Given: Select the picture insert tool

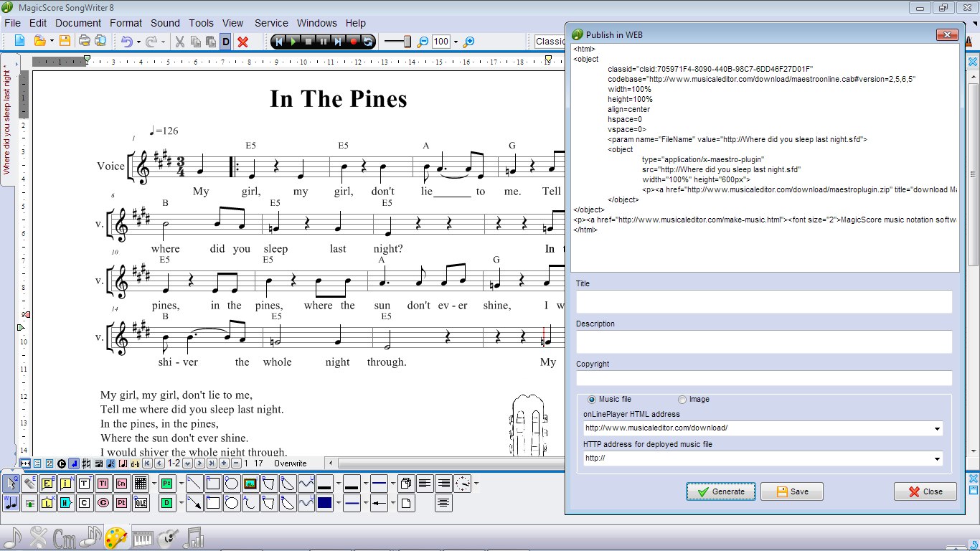Looking at the screenshot, I should pos(250,484).
